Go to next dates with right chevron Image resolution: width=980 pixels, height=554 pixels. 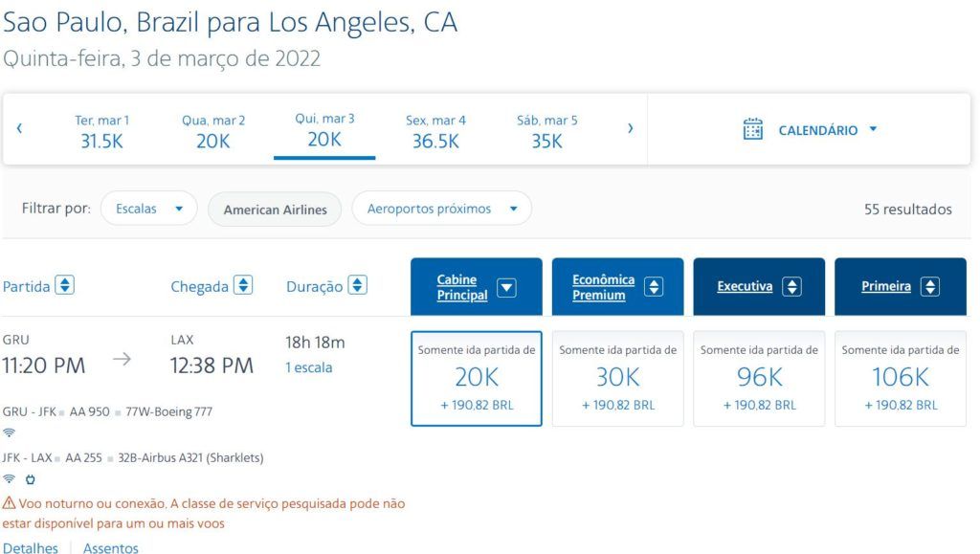coord(630,128)
